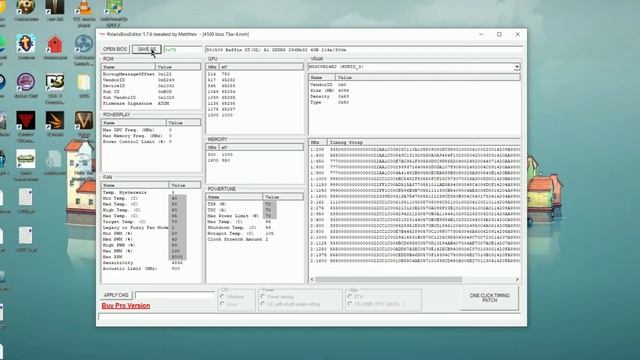The height and width of the screenshot is (360, 640).
Task: Click the SAVE AS button
Action: [x=147, y=49]
